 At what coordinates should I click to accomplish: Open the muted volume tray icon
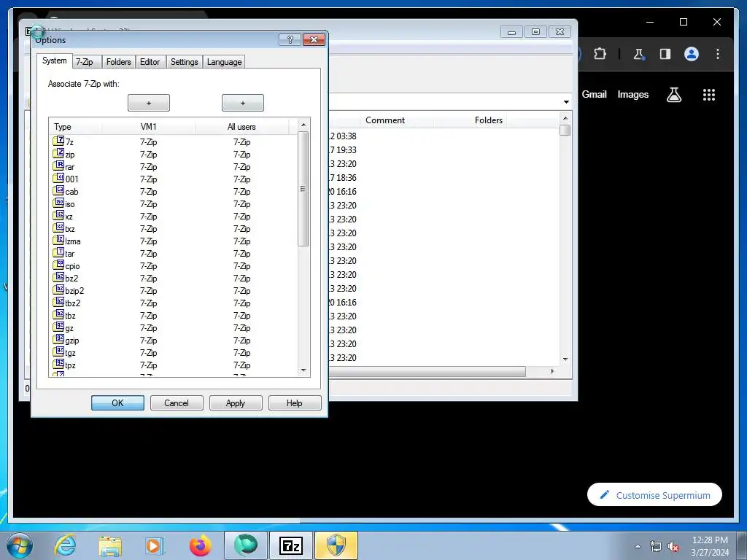(x=673, y=546)
